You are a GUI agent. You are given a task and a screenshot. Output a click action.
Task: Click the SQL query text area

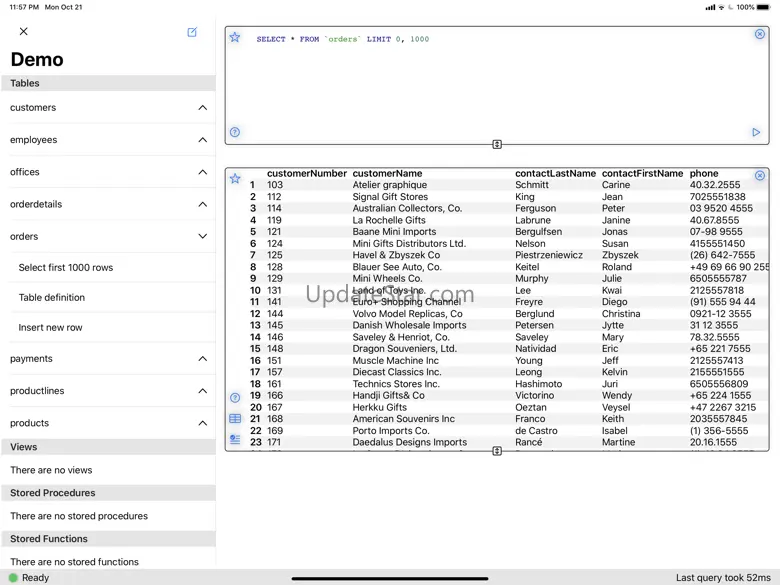click(496, 85)
